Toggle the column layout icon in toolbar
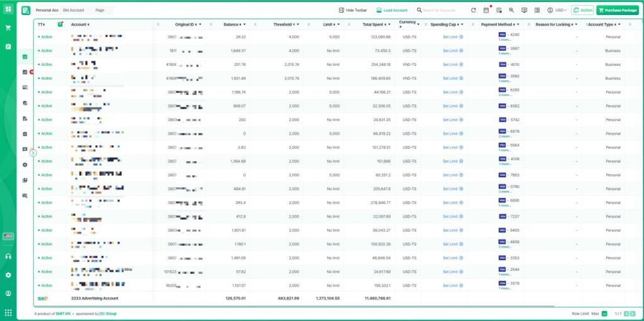The width and height of the screenshot is (644, 321). (x=536, y=10)
